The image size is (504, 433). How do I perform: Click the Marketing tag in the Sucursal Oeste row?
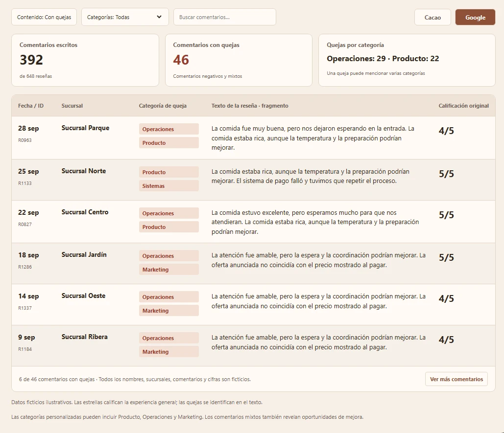coord(169,311)
